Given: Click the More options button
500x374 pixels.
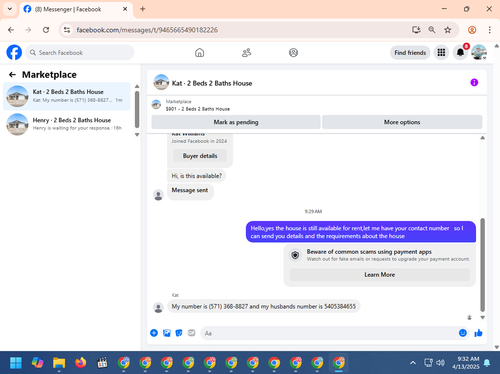Looking at the screenshot, I should click(x=402, y=122).
